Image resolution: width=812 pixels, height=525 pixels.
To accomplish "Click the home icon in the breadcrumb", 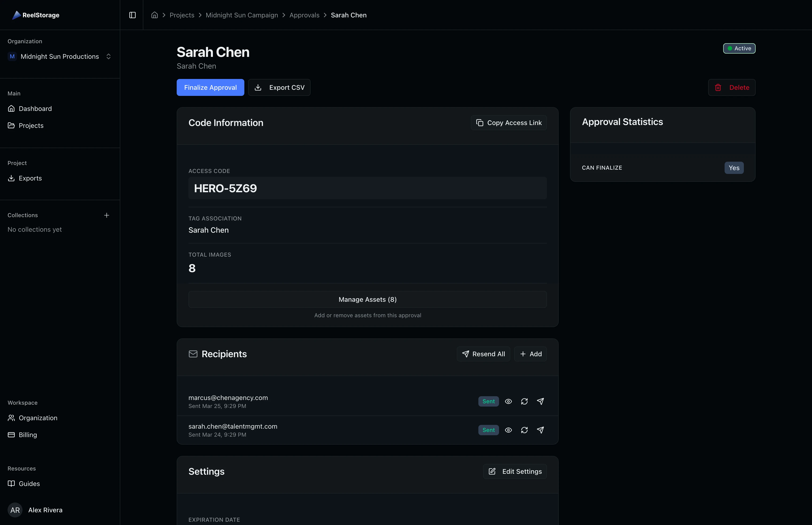I will pyautogui.click(x=155, y=15).
